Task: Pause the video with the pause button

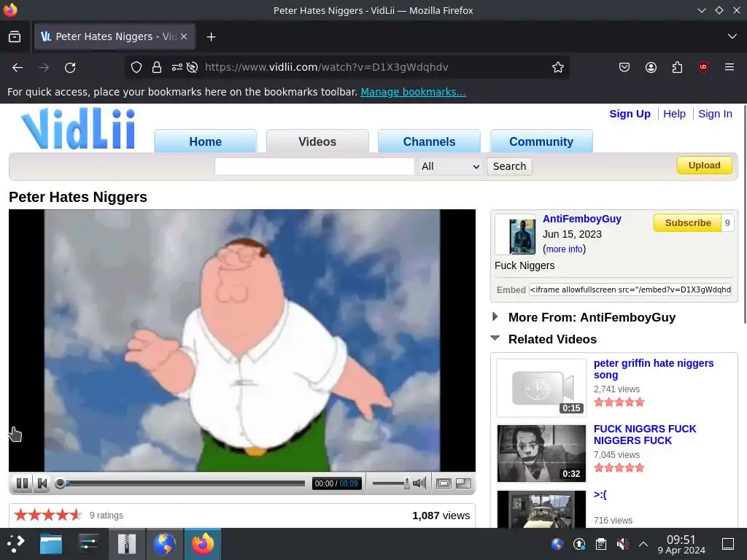Action: point(22,484)
